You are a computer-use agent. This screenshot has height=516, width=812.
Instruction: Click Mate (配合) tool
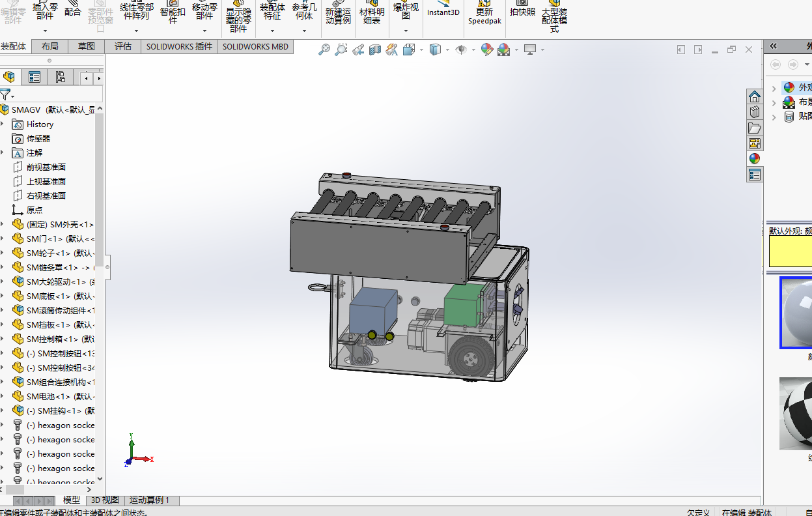[x=73, y=9]
